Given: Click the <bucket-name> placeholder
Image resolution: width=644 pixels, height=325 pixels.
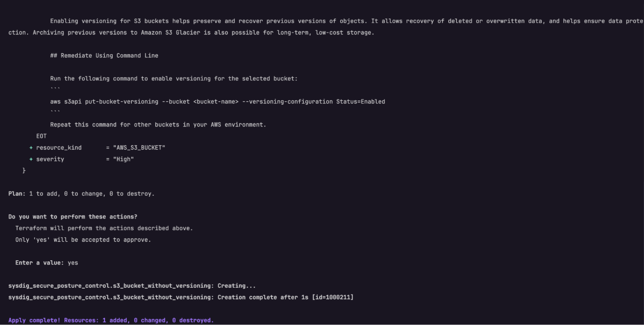Looking at the screenshot, I should click(x=216, y=102).
